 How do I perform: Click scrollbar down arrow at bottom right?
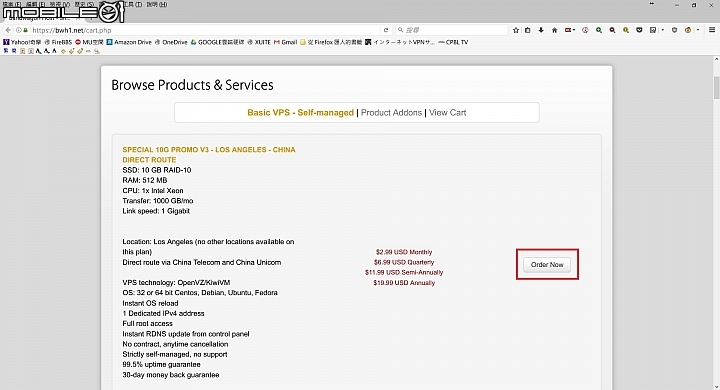click(716, 386)
